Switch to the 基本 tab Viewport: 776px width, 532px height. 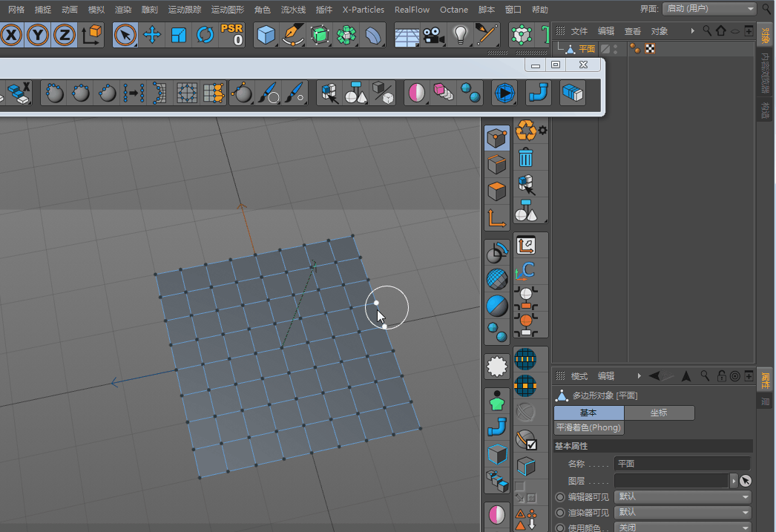pos(589,413)
